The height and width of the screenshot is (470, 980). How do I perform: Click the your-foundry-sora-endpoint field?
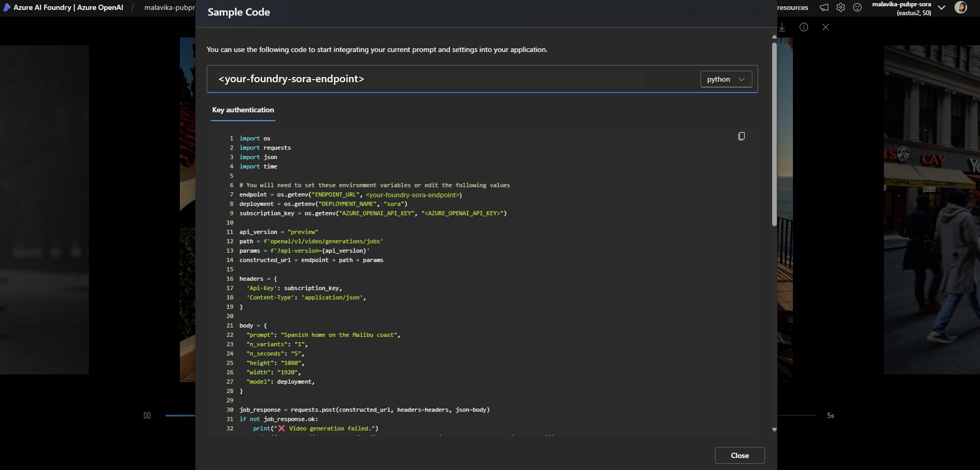[452, 79]
